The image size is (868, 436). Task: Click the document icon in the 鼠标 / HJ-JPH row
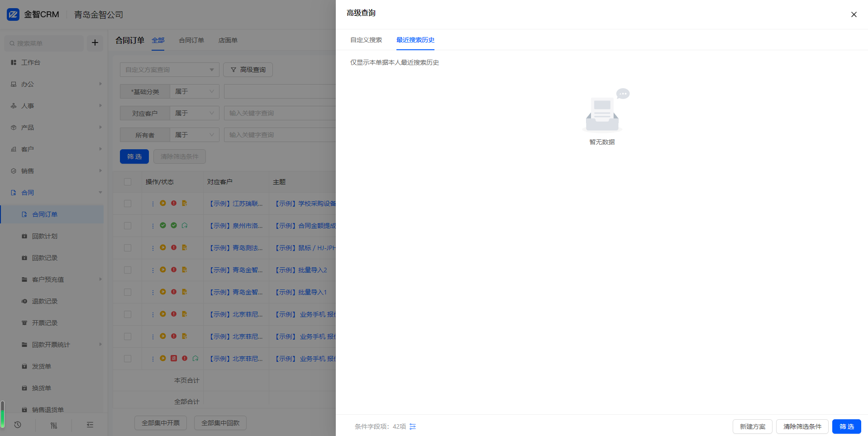[185, 247]
